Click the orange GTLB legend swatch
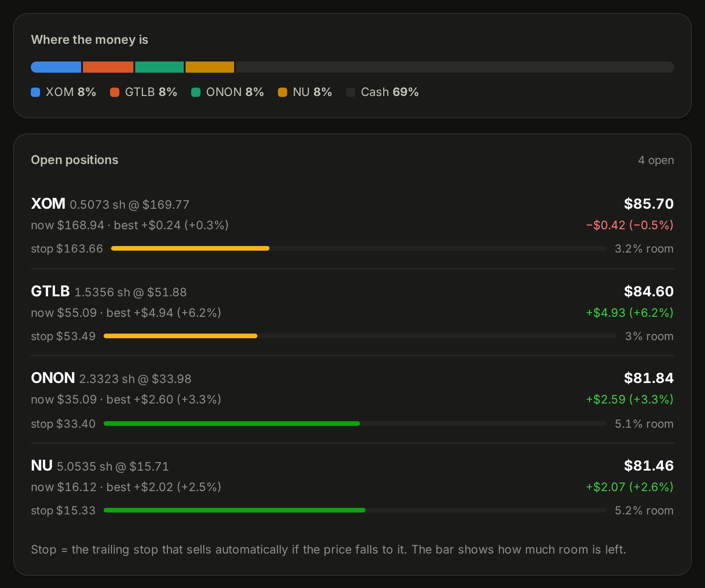 pos(115,92)
